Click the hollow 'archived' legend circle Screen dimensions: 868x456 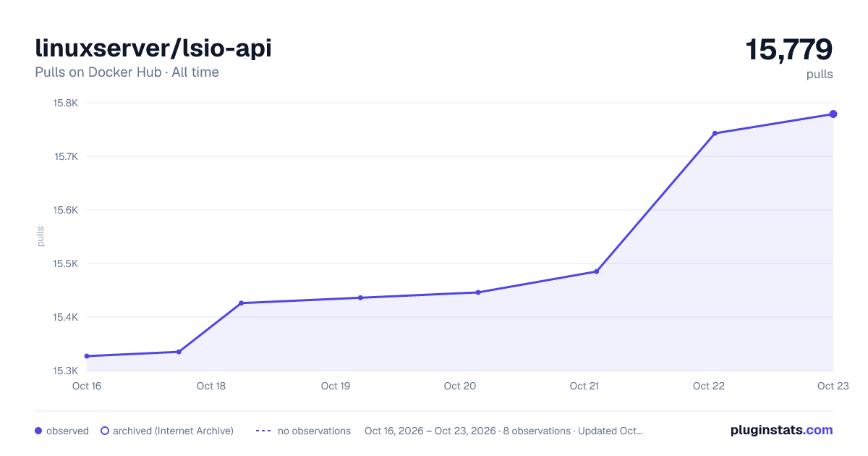coord(105,431)
